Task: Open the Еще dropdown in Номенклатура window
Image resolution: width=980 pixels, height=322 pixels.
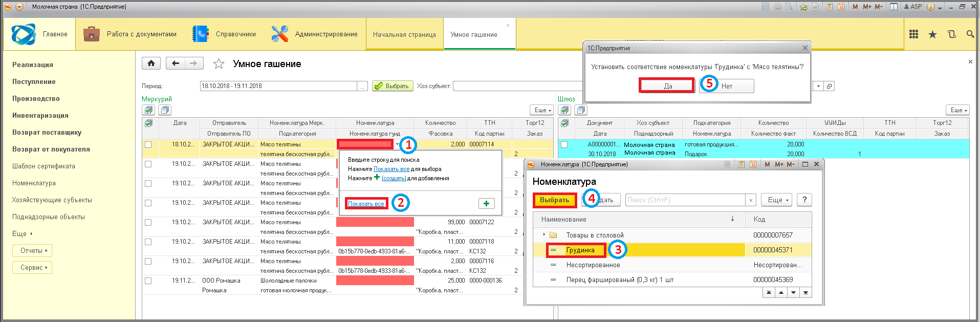Action: point(776,200)
